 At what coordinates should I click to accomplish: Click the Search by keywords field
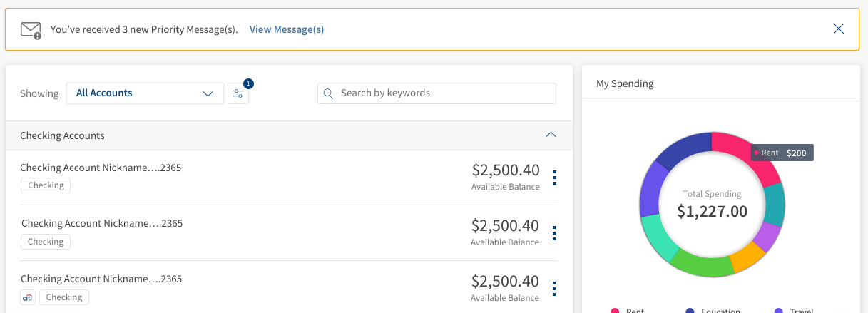pos(436,93)
